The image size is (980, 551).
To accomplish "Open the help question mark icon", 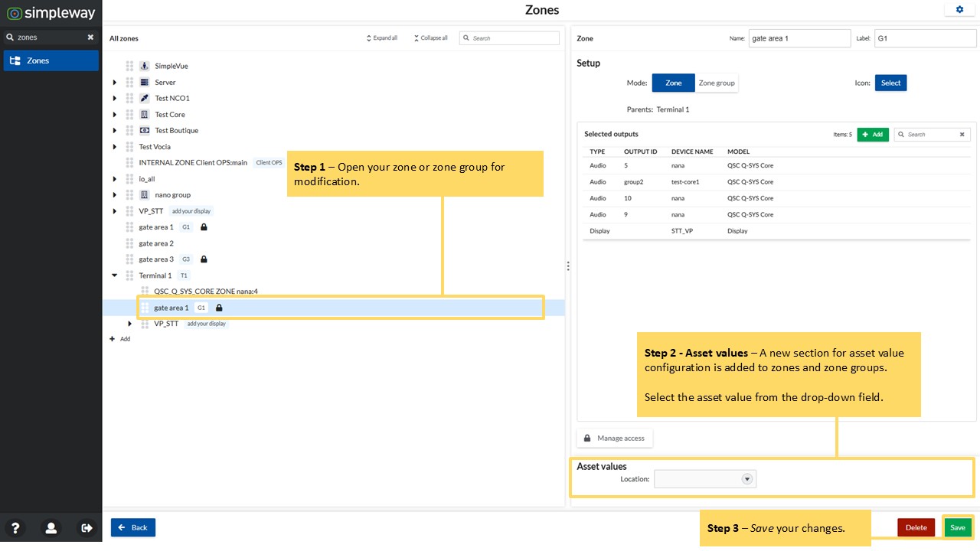I will coord(15,528).
